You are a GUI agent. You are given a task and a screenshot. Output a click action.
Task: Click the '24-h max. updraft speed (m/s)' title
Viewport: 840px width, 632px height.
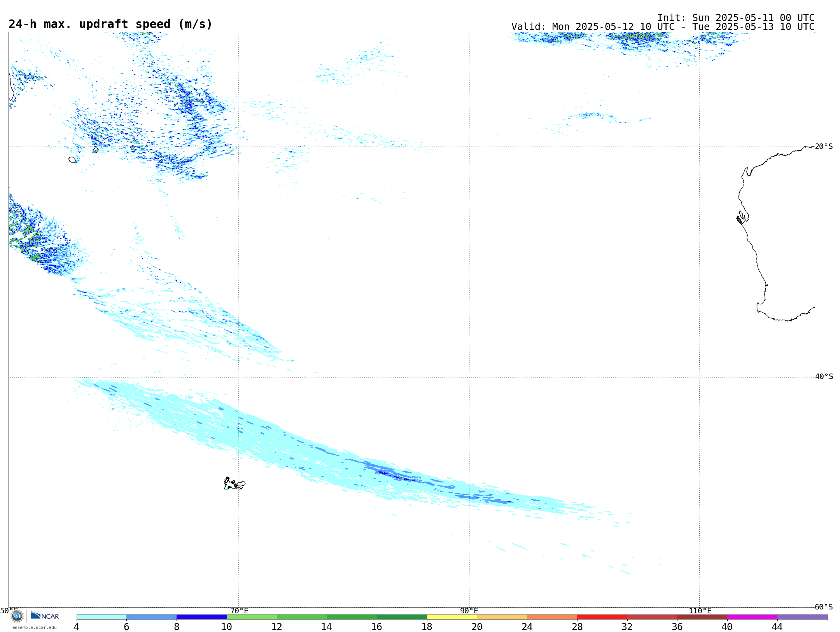pyautogui.click(x=110, y=24)
